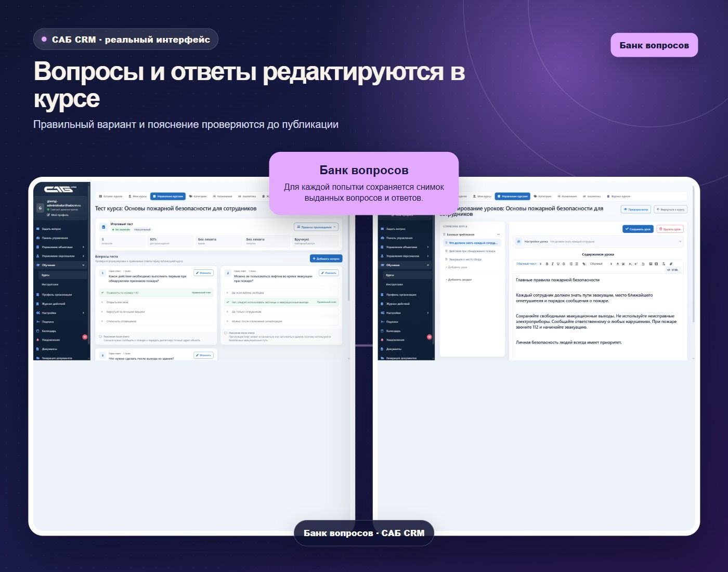Select the lesson Действия при обнаружении пожара
Viewport: 728px width, 572px height.
click(x=472, y=251)
